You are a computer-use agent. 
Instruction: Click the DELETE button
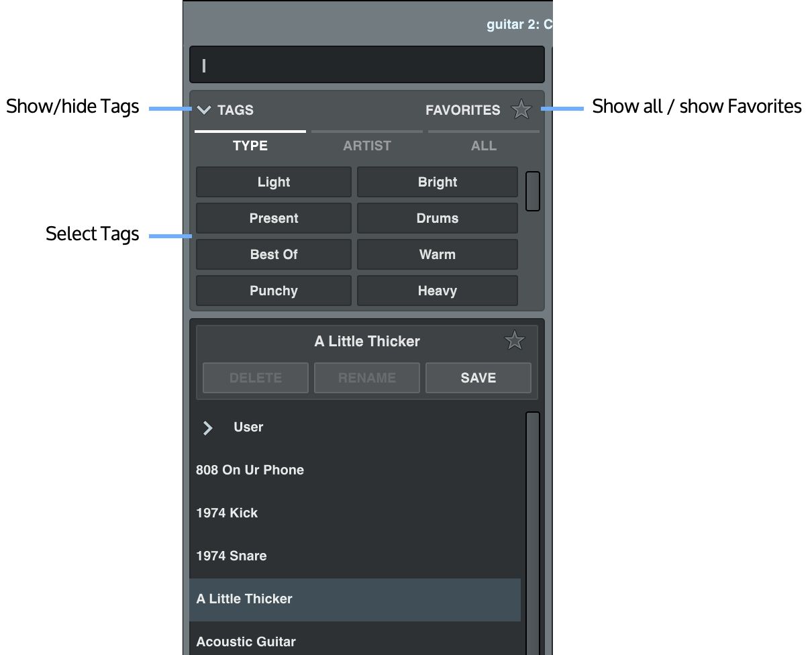point(255,378)
